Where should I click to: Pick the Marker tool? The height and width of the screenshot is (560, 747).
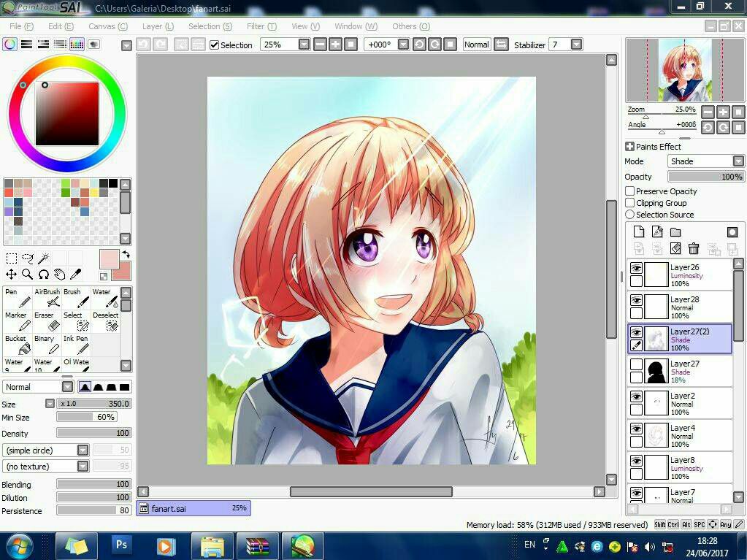[18, 321]
